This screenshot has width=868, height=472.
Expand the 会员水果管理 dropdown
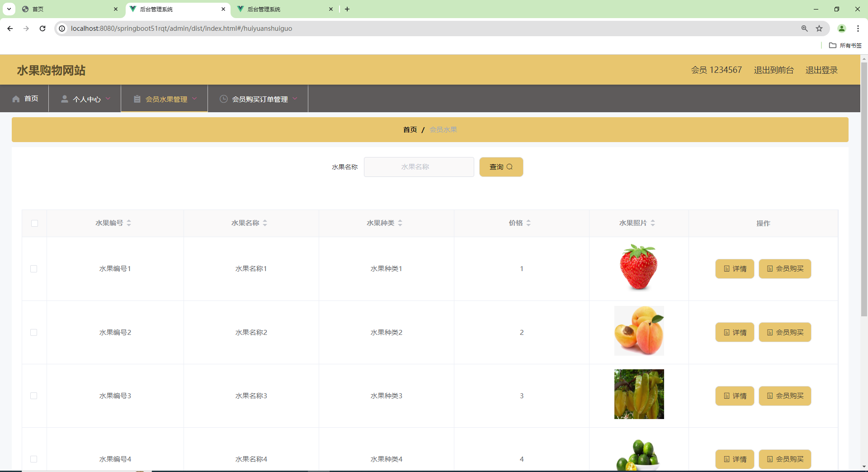tap(195, 99)
